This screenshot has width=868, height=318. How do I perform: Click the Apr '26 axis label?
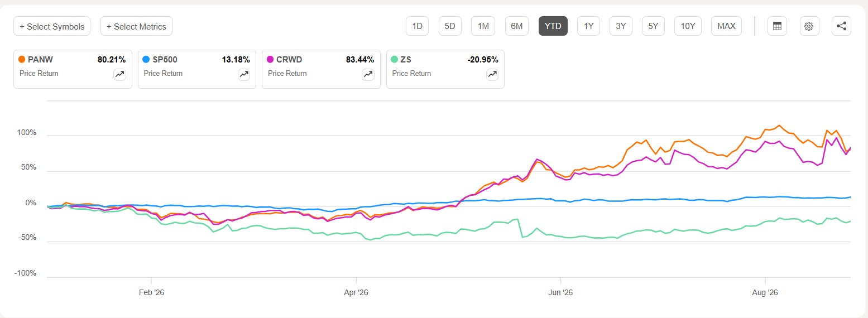coord(356,292)
